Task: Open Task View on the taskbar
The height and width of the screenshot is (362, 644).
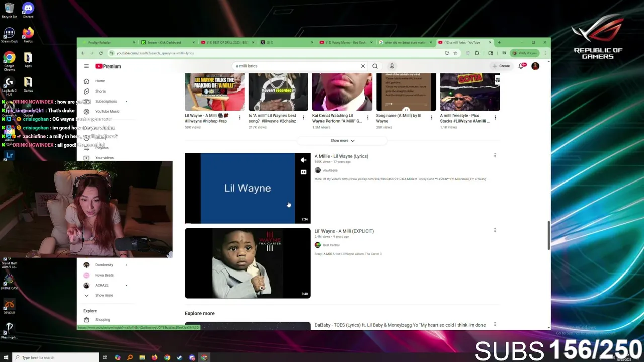Action: click(x=105, y=357)
